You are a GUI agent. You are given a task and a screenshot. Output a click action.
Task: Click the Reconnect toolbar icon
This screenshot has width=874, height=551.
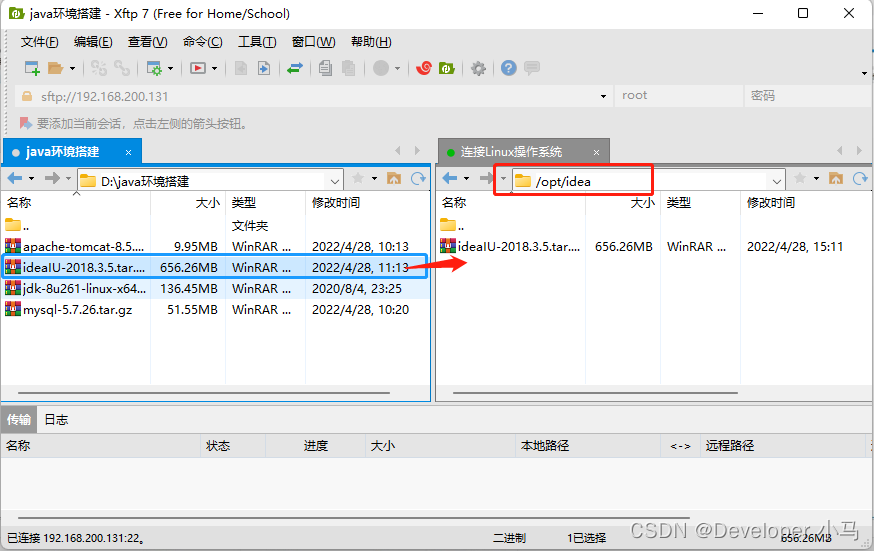coord(99,68)
